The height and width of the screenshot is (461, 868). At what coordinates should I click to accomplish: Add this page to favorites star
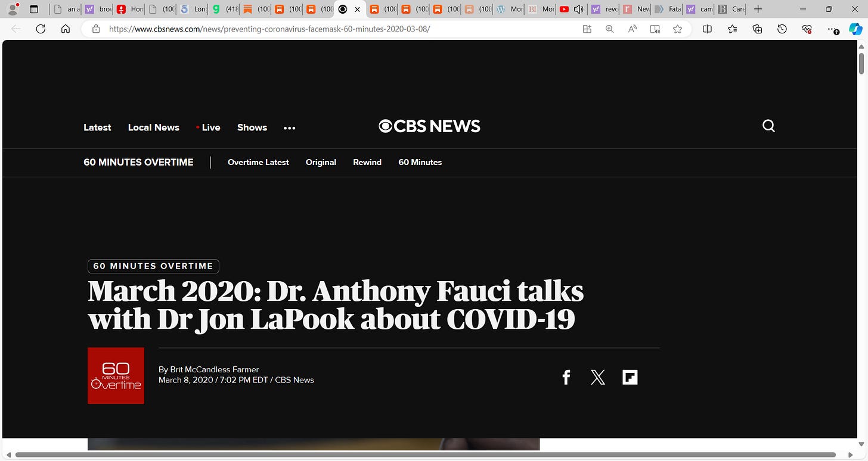(677, 29)
